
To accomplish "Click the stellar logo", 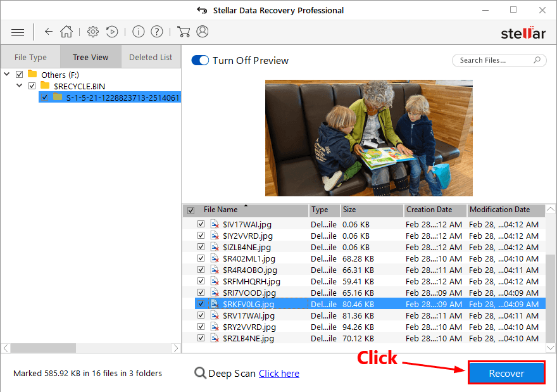I will (523, 33).
